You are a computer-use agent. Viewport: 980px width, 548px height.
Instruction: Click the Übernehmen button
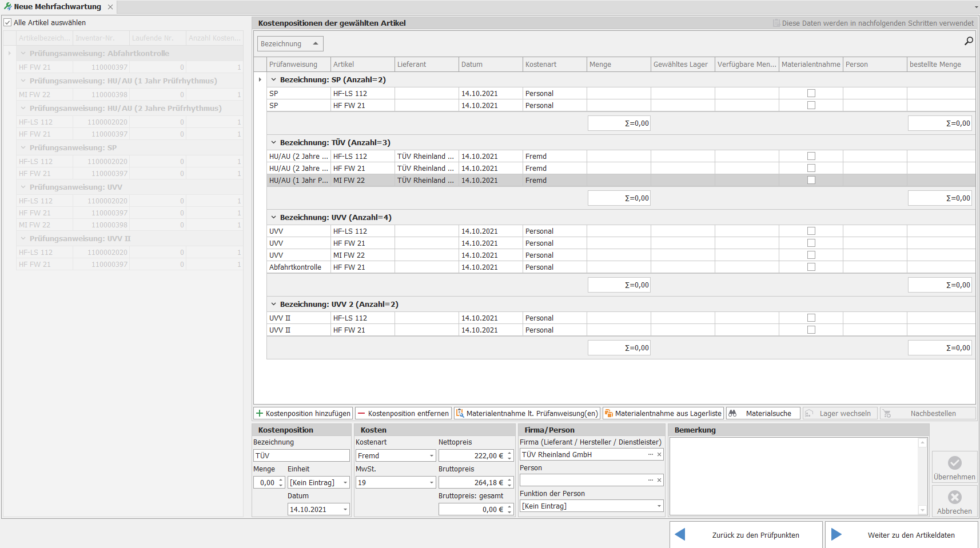pyautogui.click(x=954, y=467)
